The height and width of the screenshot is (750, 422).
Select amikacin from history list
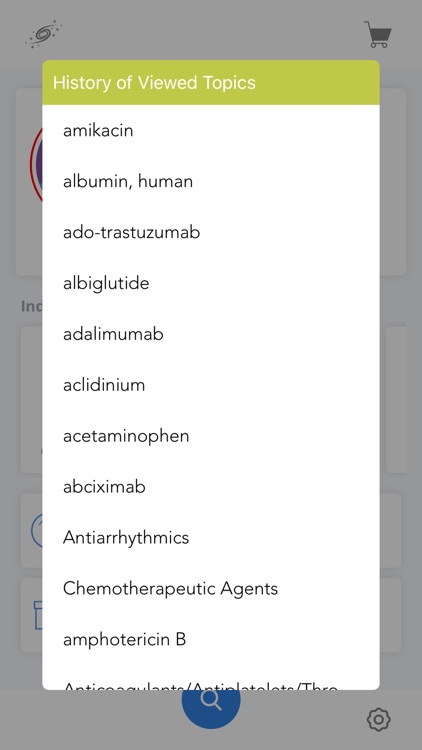point(211,131)
